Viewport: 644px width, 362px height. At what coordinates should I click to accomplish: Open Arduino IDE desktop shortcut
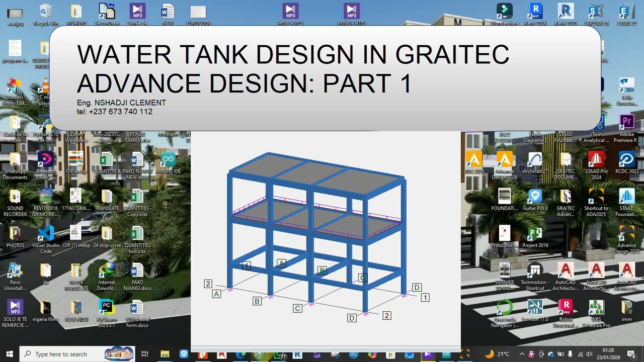point(168,162)
